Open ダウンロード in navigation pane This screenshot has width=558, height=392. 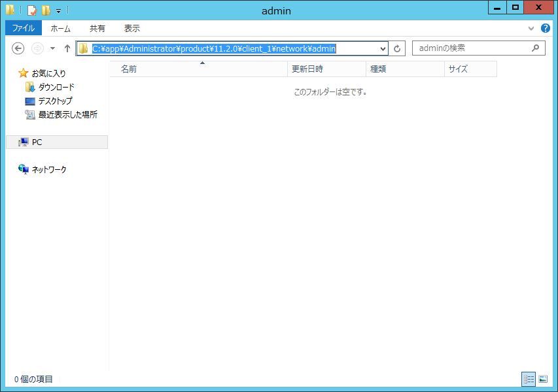pos(56,87)
